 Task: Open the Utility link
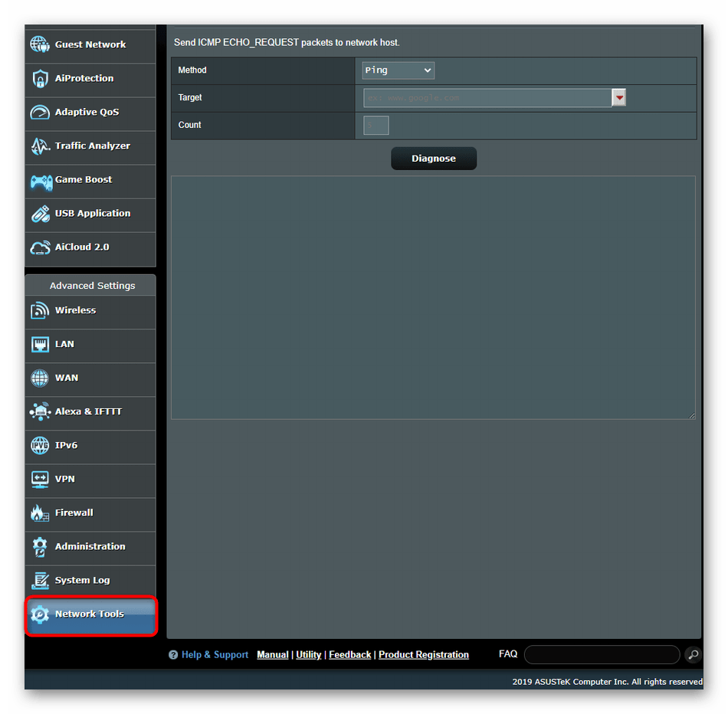click(x=309, y=654)
